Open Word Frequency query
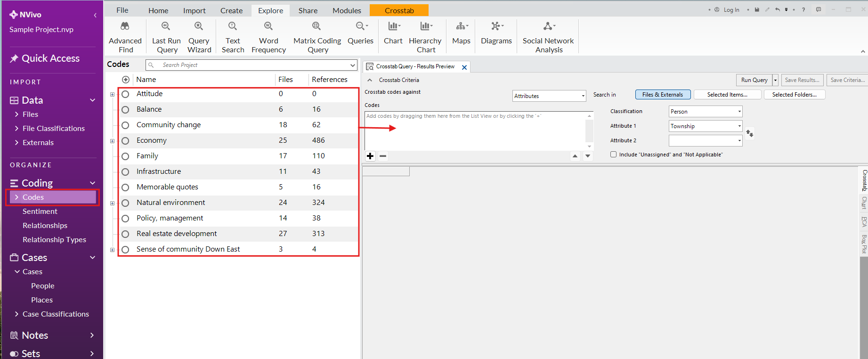The image size is (868, 359). point(268,37)
